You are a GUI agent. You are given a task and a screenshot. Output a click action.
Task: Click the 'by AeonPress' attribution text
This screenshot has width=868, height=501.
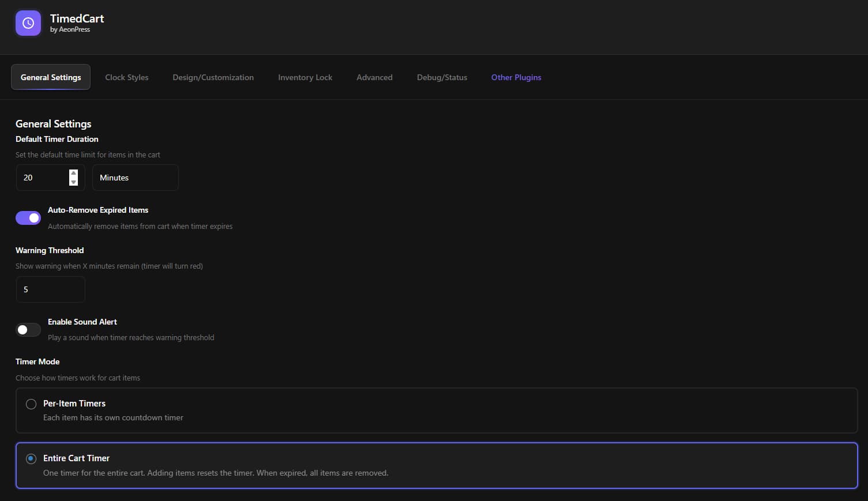point(69,29)
